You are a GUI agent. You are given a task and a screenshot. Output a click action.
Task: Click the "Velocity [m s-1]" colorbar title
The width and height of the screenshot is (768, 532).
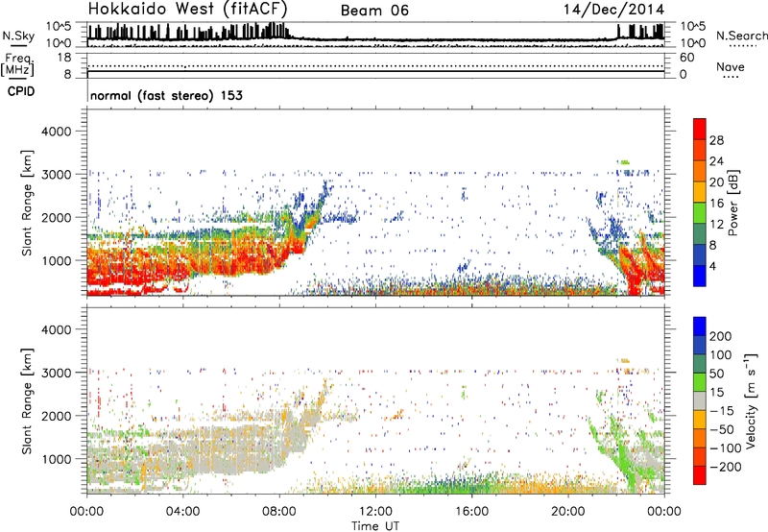[x=751, y=400]
